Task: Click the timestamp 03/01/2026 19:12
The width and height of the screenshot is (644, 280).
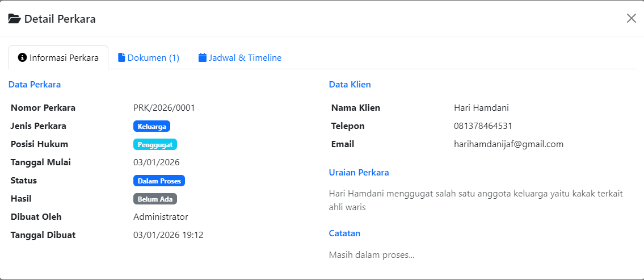Action: (x=169, y=235)
